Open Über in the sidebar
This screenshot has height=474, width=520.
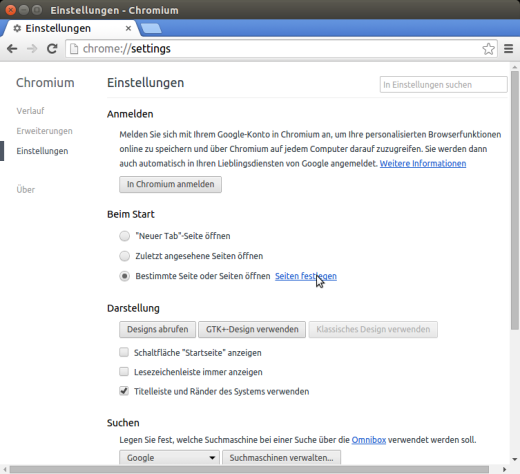pyautogui.click(x=26, y=189)
